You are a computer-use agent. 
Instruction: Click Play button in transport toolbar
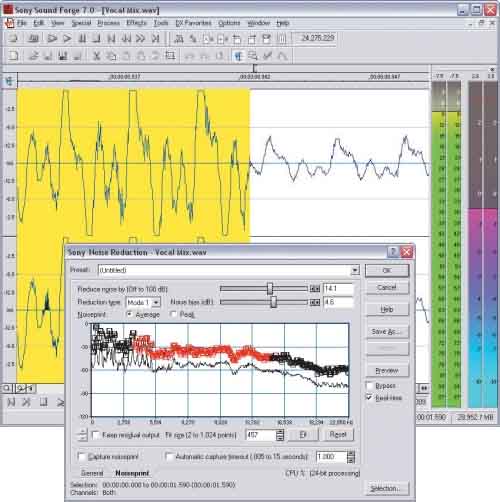point(67,39)
